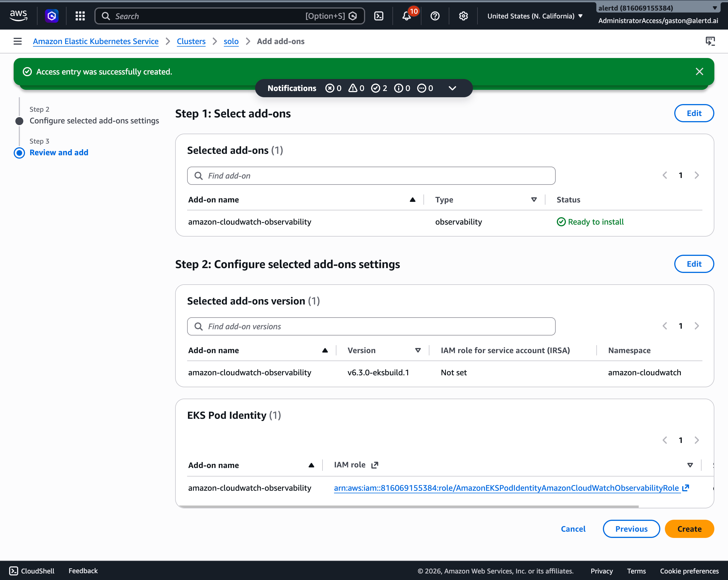The width and height of the screenshot is (728, 580).
Task: Open the tutorials panel icon at top right
Action: [710, 41]
